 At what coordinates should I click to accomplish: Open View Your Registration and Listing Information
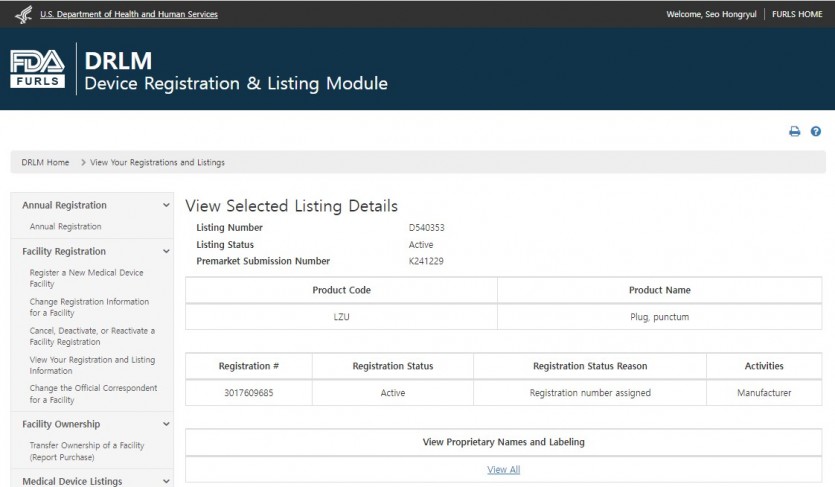pos(92,365)
